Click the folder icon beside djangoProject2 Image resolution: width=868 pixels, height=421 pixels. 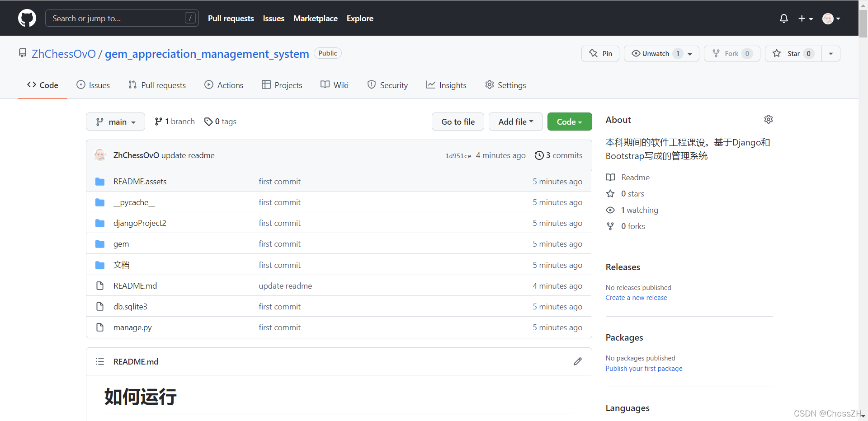(100, 223)
